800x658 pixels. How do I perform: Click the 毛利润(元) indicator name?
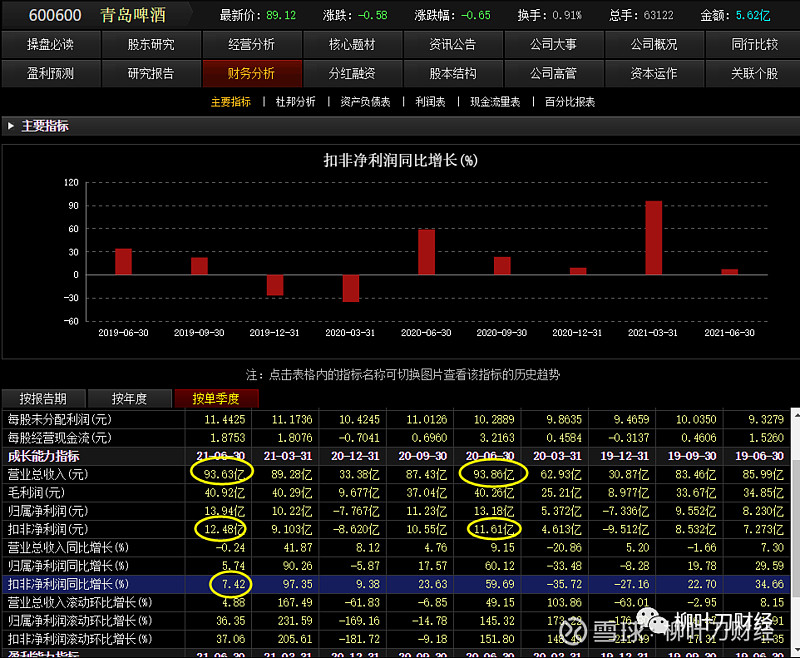pos(36,493)
